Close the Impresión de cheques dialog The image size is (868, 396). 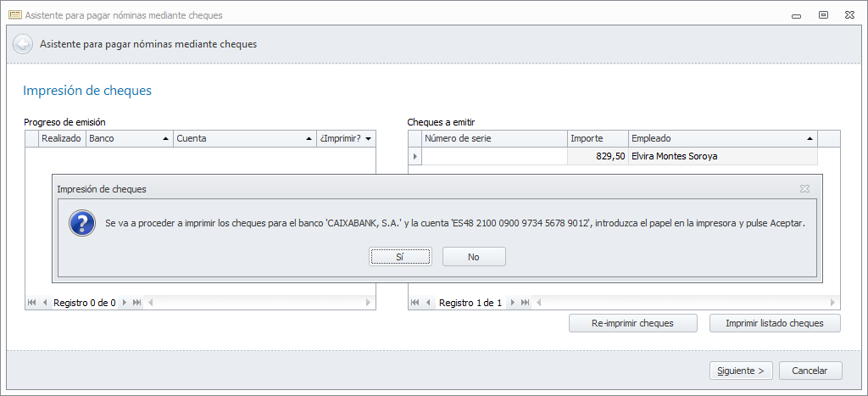point(804,189)
